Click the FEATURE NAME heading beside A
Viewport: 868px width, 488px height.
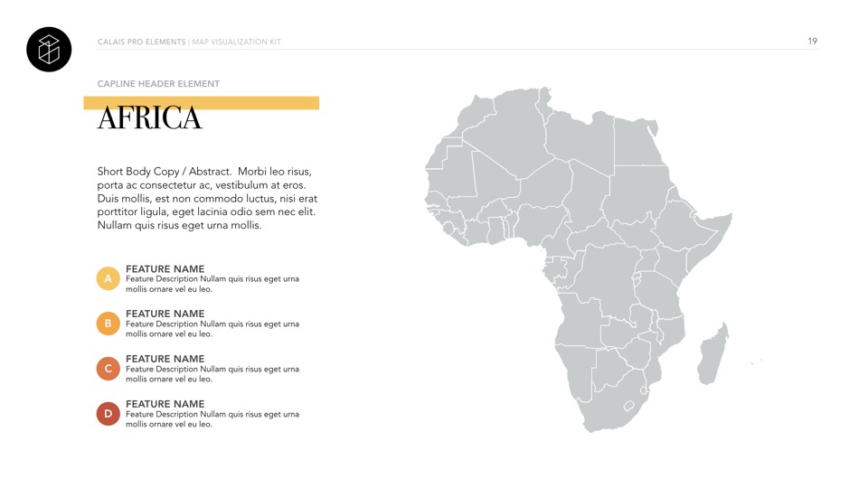(x=165, y=269)
